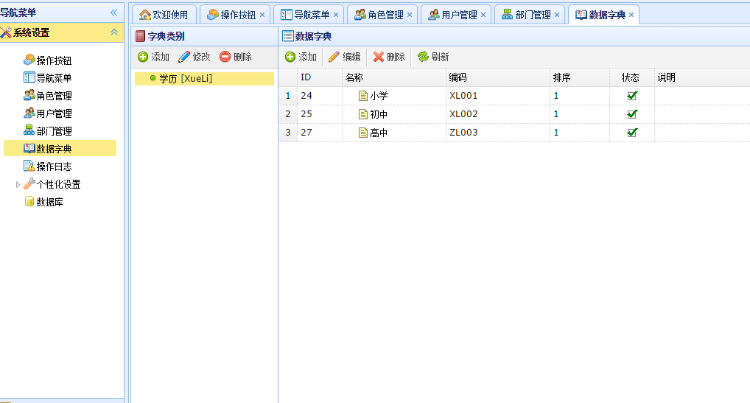Open 导航菜单 in the sidebar
The height and width of the screenshot is (403, 750).
54,78
